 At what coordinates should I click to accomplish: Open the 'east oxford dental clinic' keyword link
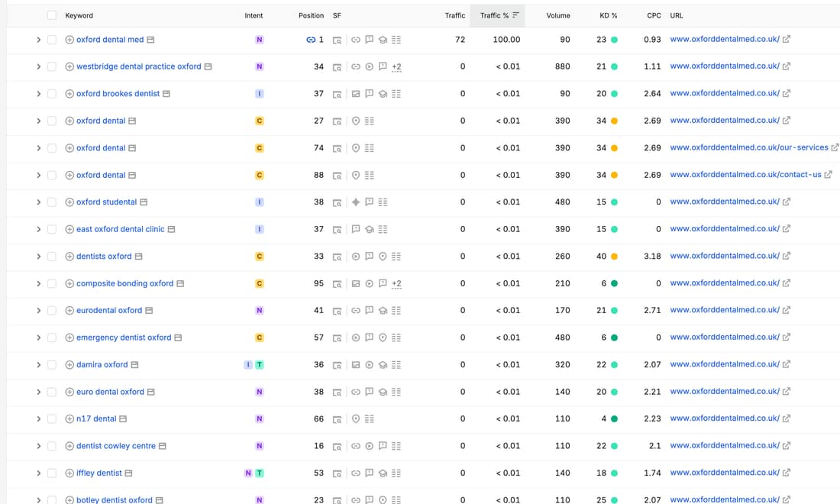(121, 229)
